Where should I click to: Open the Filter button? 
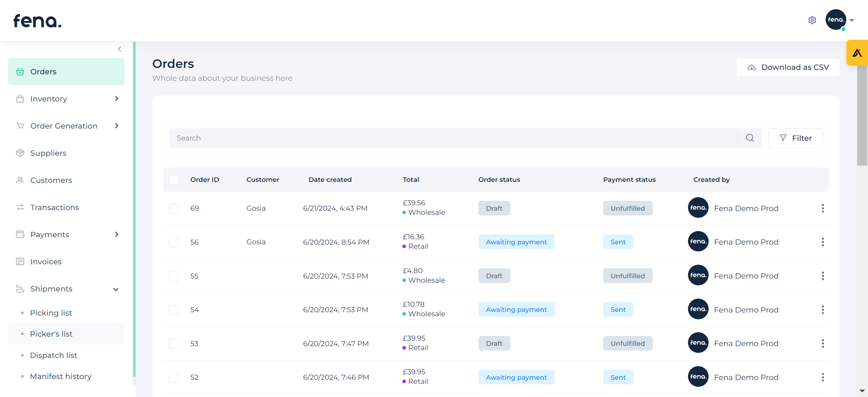click(x=795, y=138)
